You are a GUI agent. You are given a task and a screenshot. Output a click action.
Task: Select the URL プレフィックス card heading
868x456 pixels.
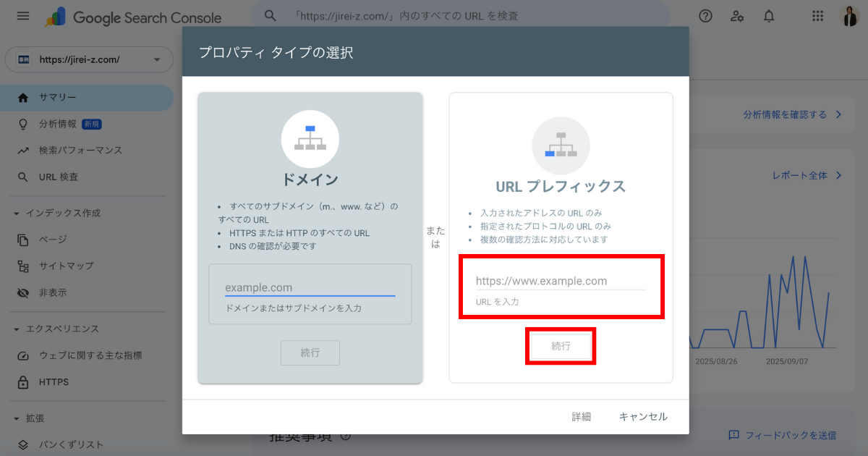click(561, 186)
